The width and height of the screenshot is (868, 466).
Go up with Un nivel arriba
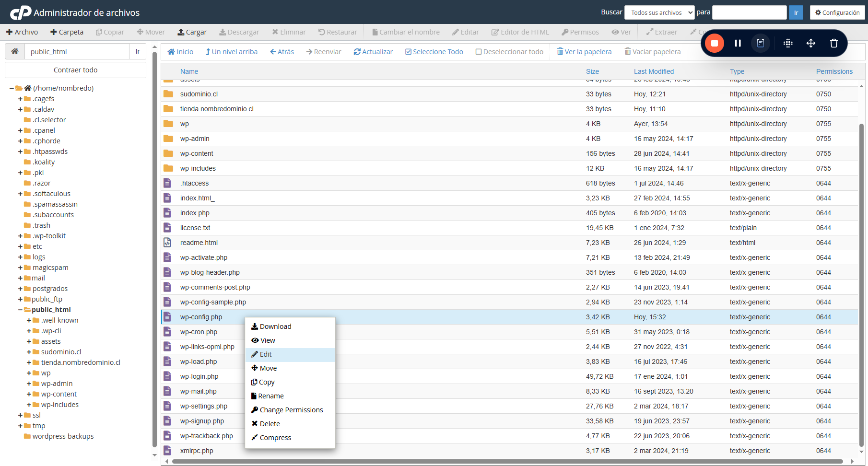(231, 52)
